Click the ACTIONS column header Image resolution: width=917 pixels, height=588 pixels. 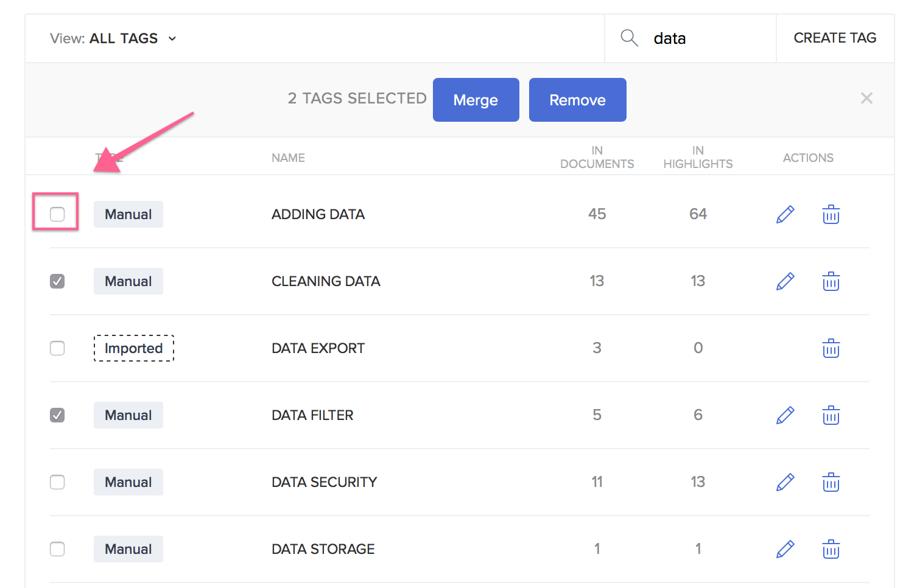(x=808, y=158)
